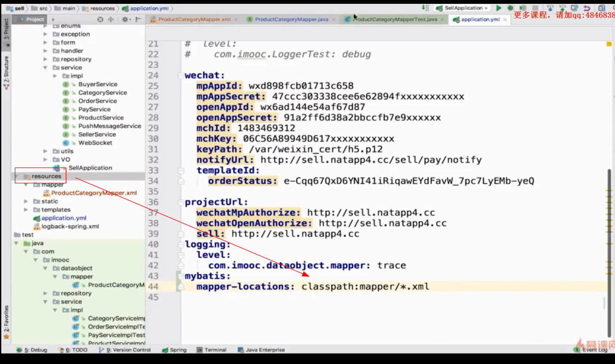
Task: Expand the templates folder
Action: coord(26,210)
